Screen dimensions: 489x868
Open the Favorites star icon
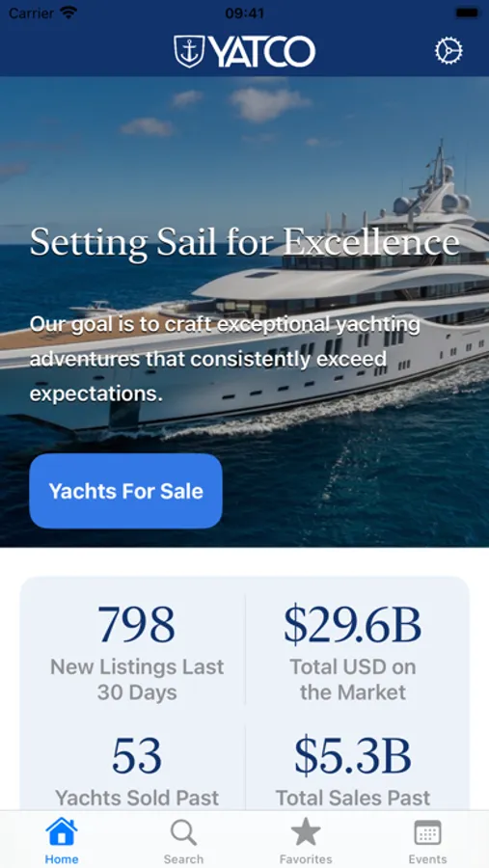coord(306,832)
